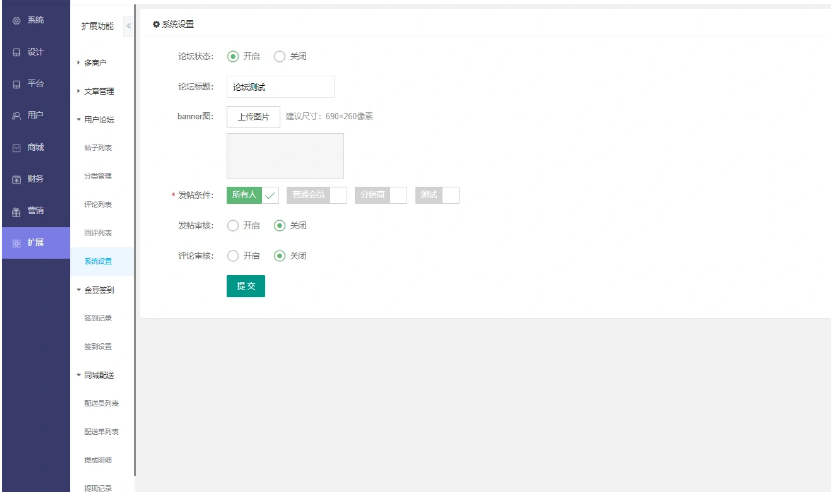The image size is (831, 492).
Task: Set 评论审核 to 关闭
Action: click(x=279, y=256)
